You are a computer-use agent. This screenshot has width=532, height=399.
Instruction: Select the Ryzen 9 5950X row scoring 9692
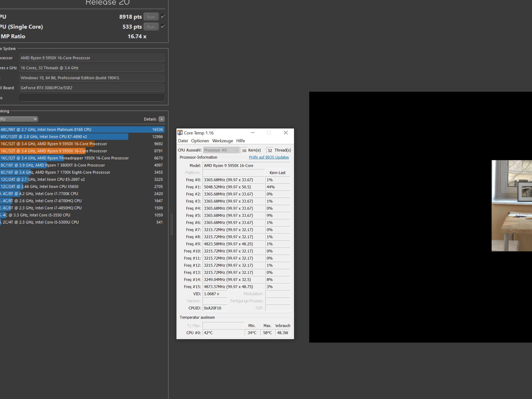[82, 144]
